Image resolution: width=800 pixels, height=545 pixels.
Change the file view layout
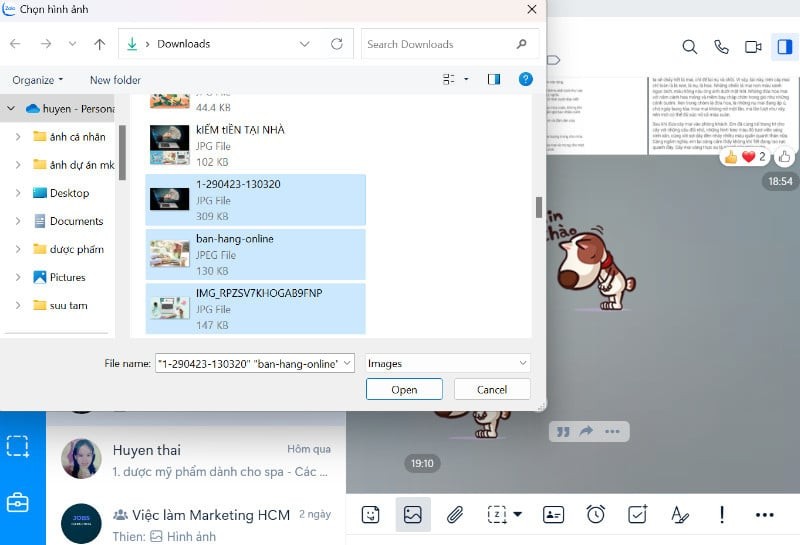(x=448, y=79)
